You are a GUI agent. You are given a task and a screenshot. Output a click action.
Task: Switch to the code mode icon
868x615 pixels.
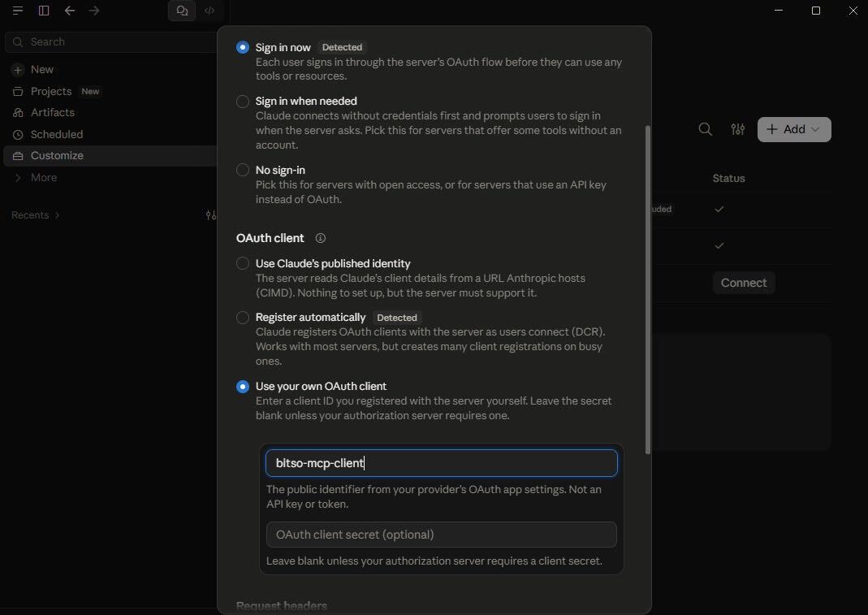coord(209,11)
